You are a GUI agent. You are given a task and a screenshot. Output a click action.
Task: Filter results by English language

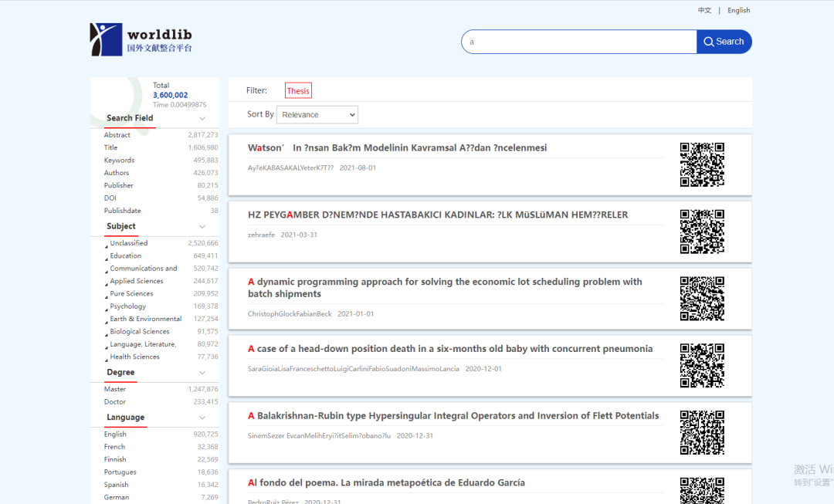pos(115,435)
